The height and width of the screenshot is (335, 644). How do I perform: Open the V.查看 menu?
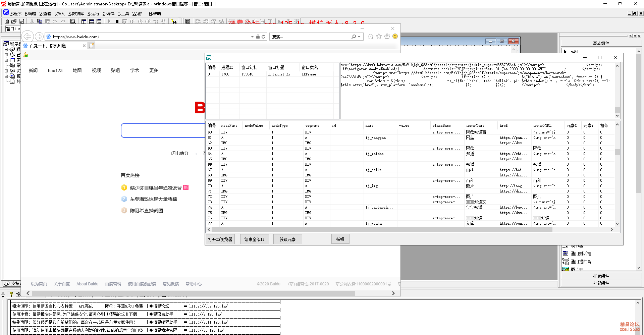(45, 13)
